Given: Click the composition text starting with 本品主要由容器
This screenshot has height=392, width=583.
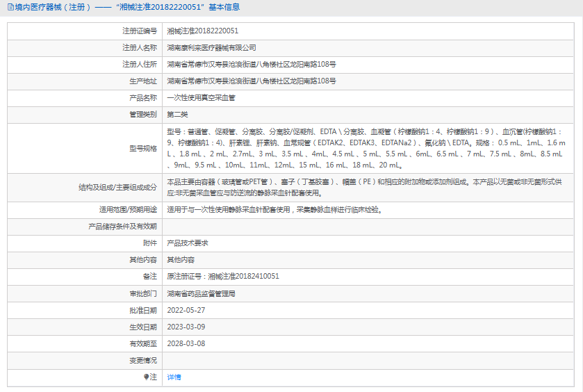Looking at the screenshot, I should click(364, 188).
